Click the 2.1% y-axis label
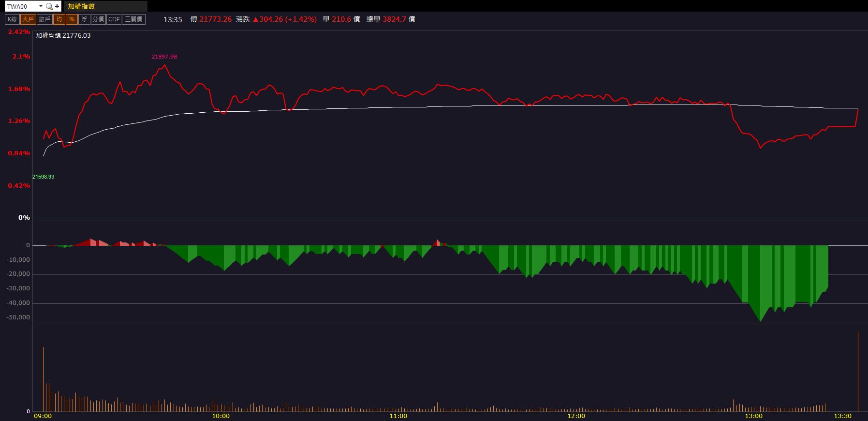Screen dimensions: 868x421 point(21,57)
